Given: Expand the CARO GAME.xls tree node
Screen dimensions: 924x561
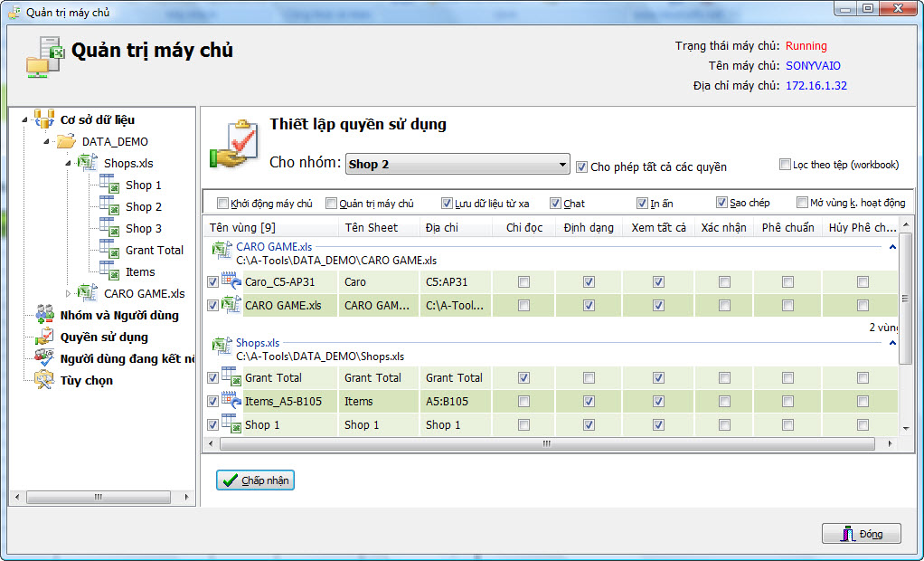Looking at the screenshot, I should (x=68, y=293).
